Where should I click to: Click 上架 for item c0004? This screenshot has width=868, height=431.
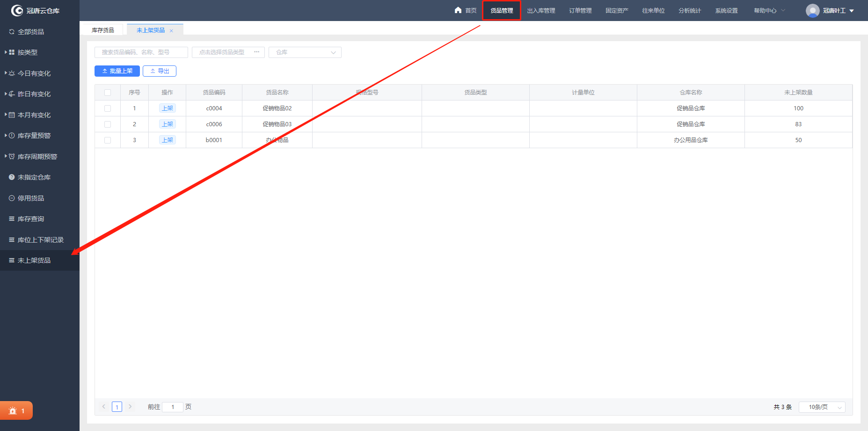pyautogui.click(x=168, y=108)
